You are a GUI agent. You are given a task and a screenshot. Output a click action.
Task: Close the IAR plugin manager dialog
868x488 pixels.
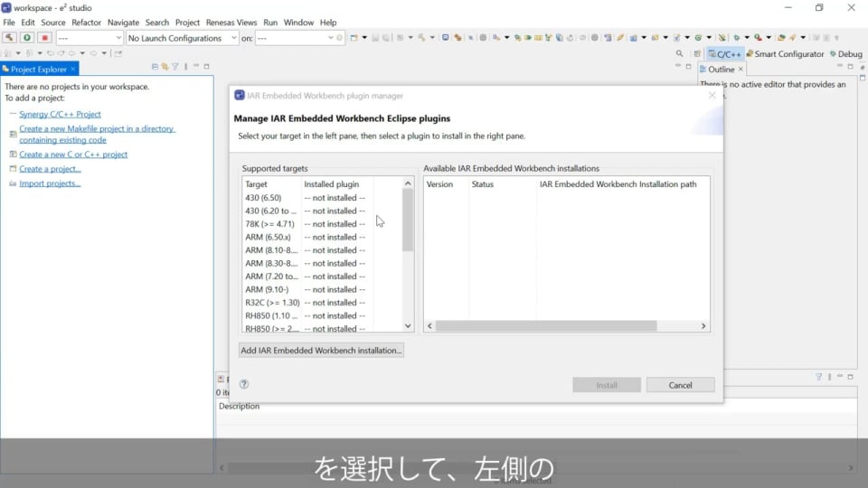(712, 96)
